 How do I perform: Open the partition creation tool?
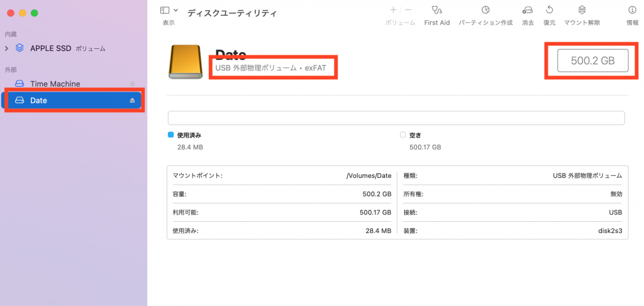pos(485,10)
